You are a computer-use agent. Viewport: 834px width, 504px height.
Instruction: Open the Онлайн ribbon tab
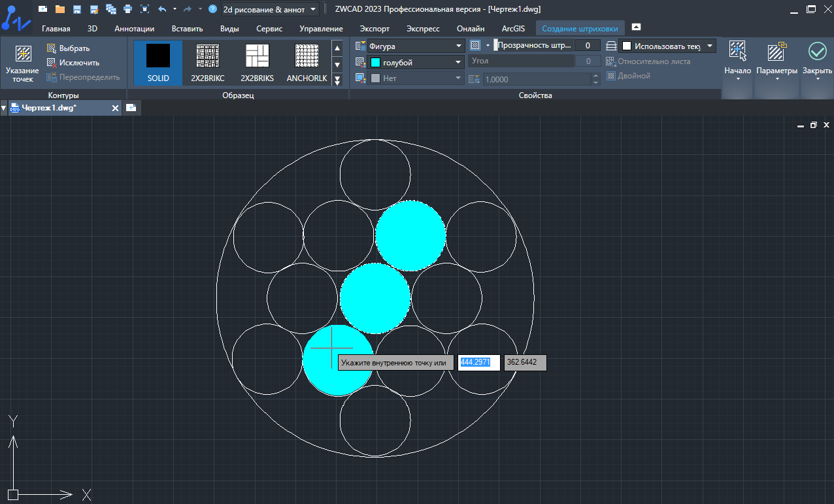(x=471, y=29)
